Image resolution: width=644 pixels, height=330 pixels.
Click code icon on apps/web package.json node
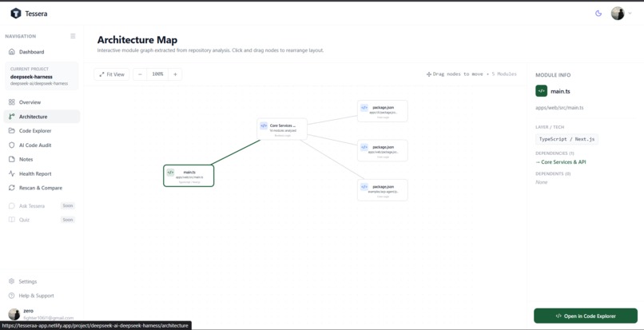(x=364, y=147)
